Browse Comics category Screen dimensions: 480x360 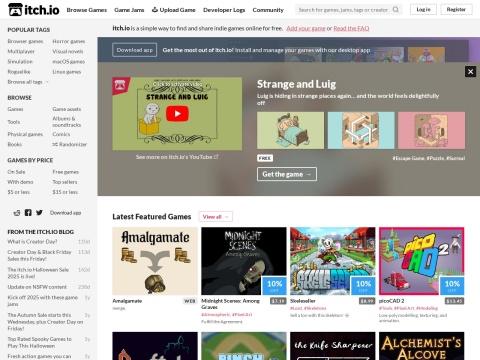[x=61, y=134]
